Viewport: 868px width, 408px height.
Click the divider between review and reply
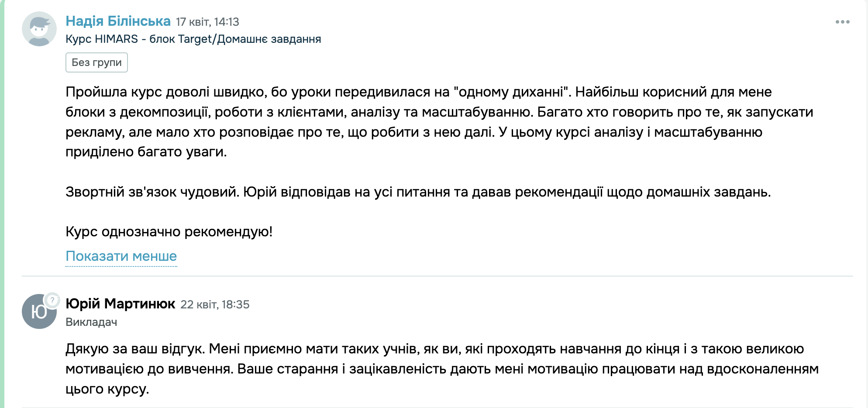tap(437, 276)
